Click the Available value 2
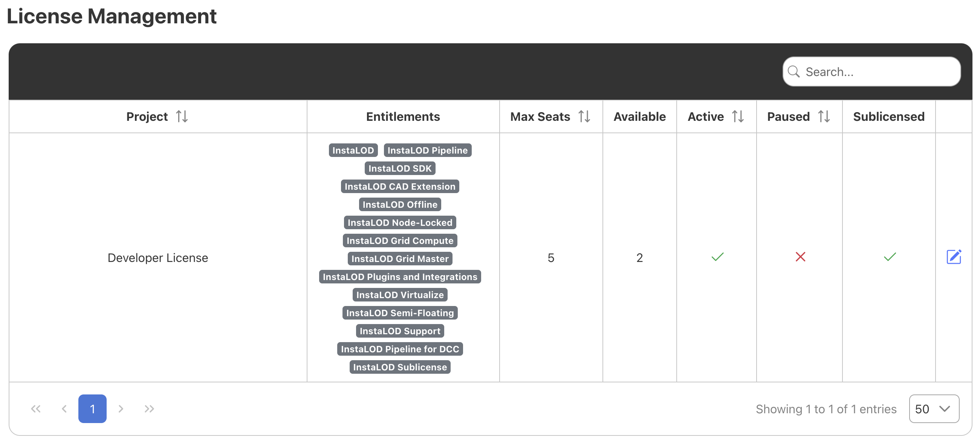The width and height of the screenshot is (980, 443). click(639, 257)
